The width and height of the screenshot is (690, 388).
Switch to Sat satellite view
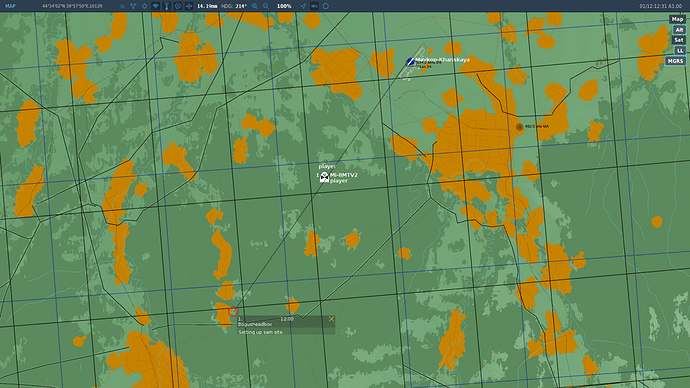coord(679,40)
